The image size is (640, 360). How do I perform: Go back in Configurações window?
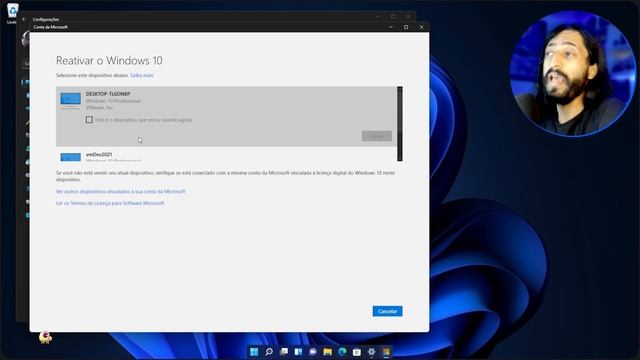click(x=24, y=19)
